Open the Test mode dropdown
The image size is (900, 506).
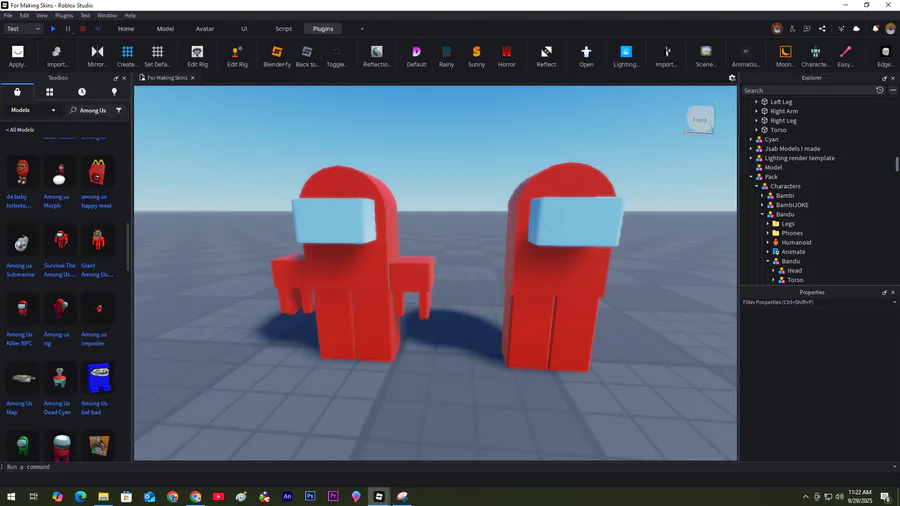click(x=24, y=29)
